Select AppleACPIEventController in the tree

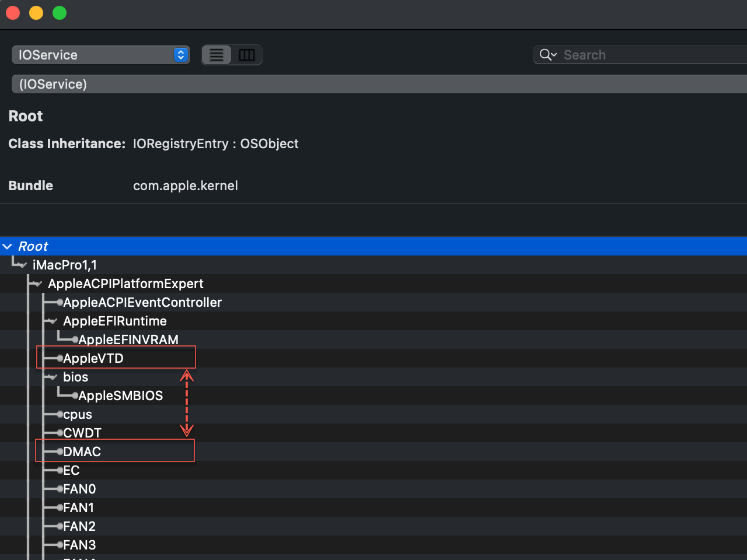pyautogui.click(x=142, y=302)
